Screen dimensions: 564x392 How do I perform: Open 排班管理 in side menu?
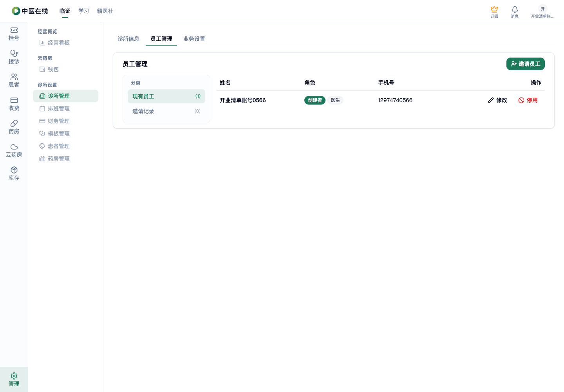[66, 108]
